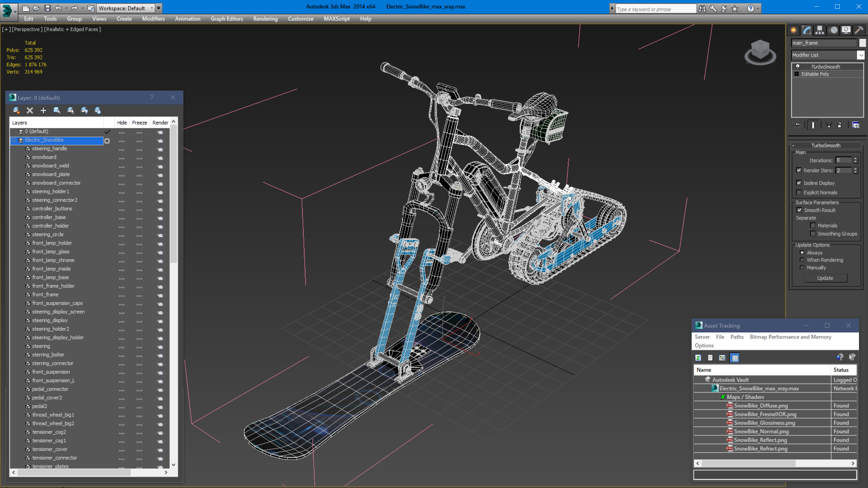Click the New Scene icon in quick access toolbar
This screenshot has width=868, height=488.
click(26, 8)
